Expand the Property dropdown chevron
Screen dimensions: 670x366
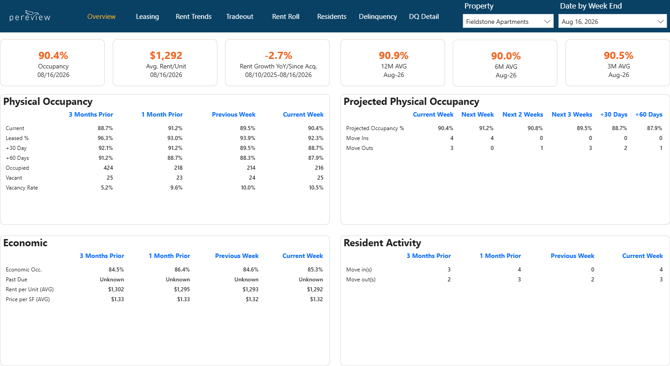(547, 21)
